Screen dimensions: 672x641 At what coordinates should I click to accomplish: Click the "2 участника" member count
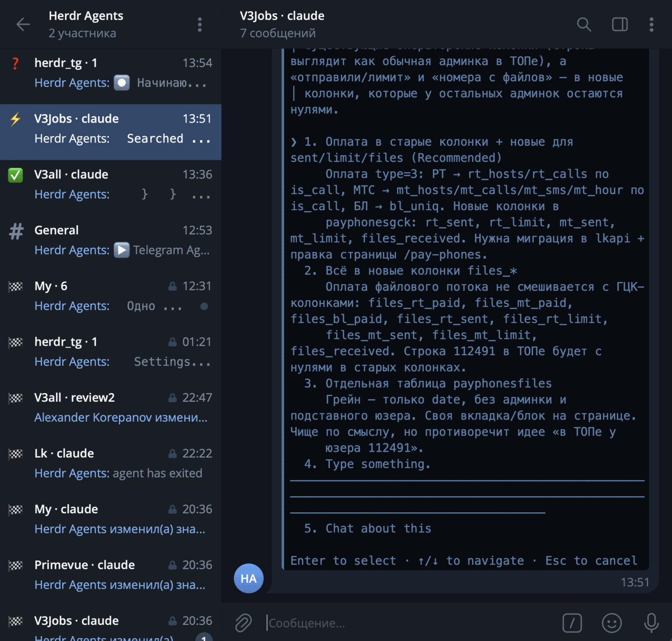tap(82, 33)
